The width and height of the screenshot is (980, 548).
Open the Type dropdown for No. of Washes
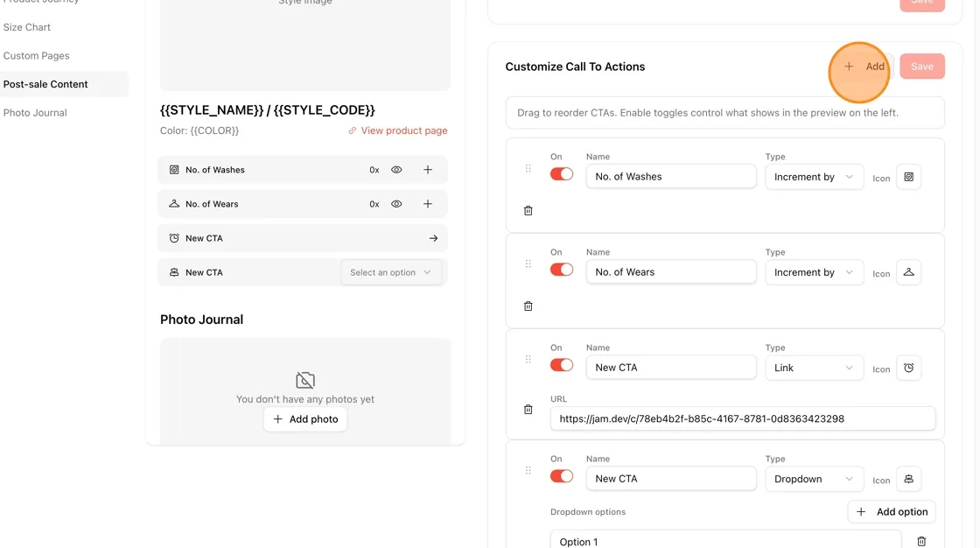tap(815, 177)
